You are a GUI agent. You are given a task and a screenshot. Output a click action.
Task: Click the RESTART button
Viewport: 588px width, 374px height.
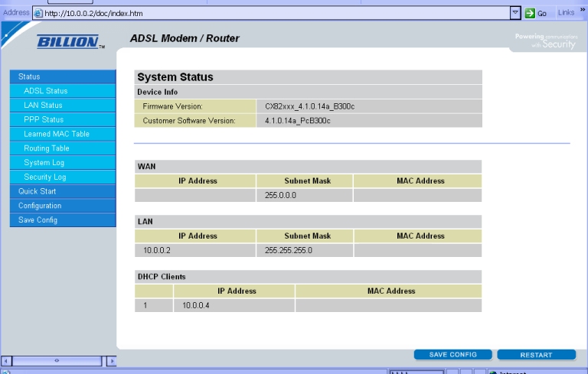pos(536,355)
